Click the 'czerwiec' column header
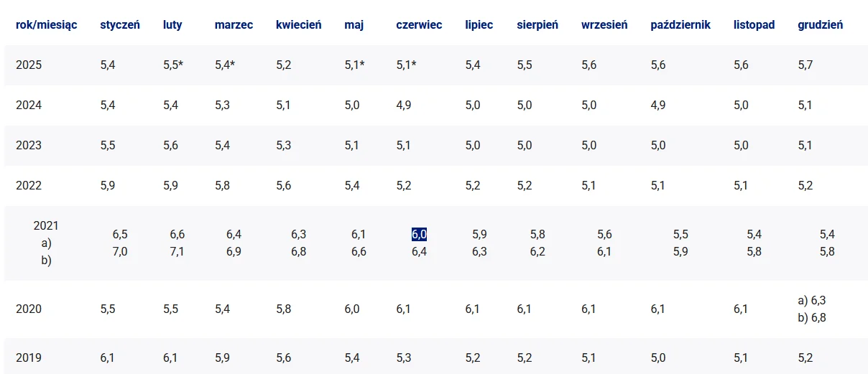The image size is (868, 374). click(419, 25)
